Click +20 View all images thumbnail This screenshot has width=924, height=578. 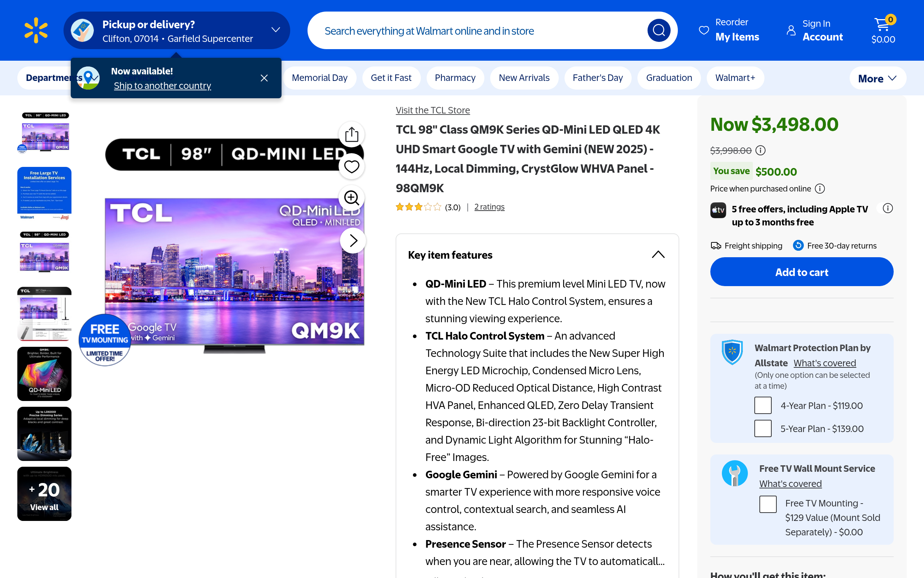click(x=44, y=493)
